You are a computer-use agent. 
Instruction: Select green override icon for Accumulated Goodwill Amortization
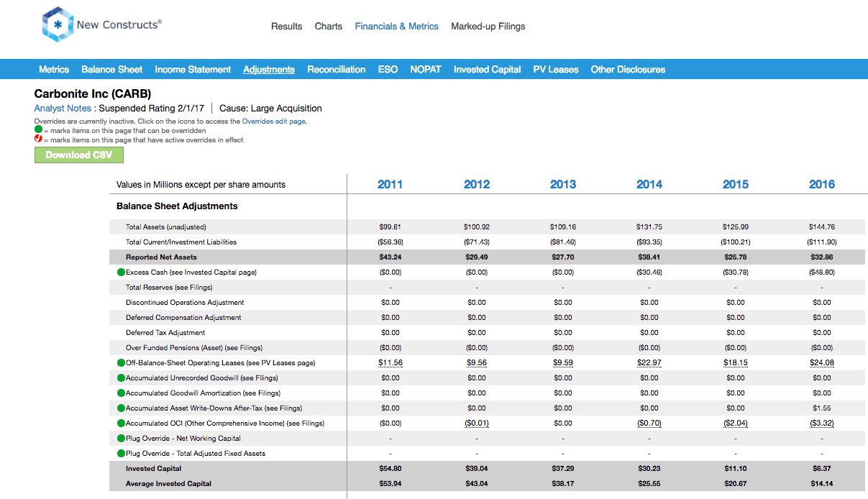tap(121, 393)
